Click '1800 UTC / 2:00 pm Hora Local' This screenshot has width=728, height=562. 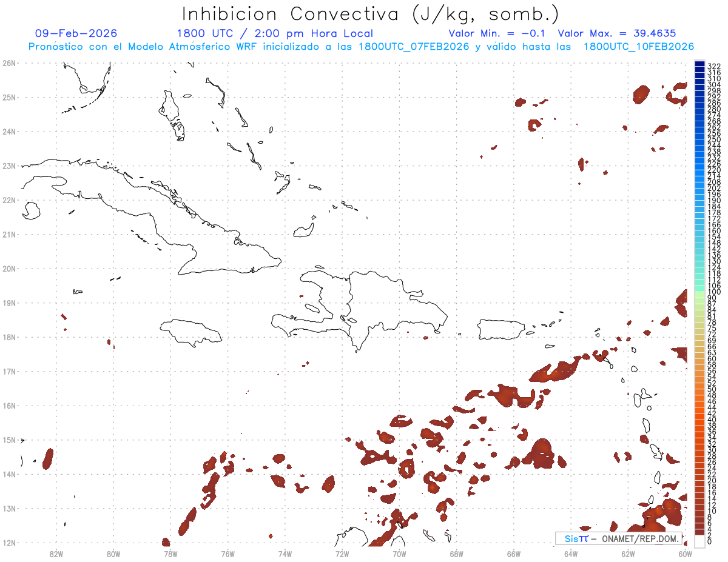point(275,33)
